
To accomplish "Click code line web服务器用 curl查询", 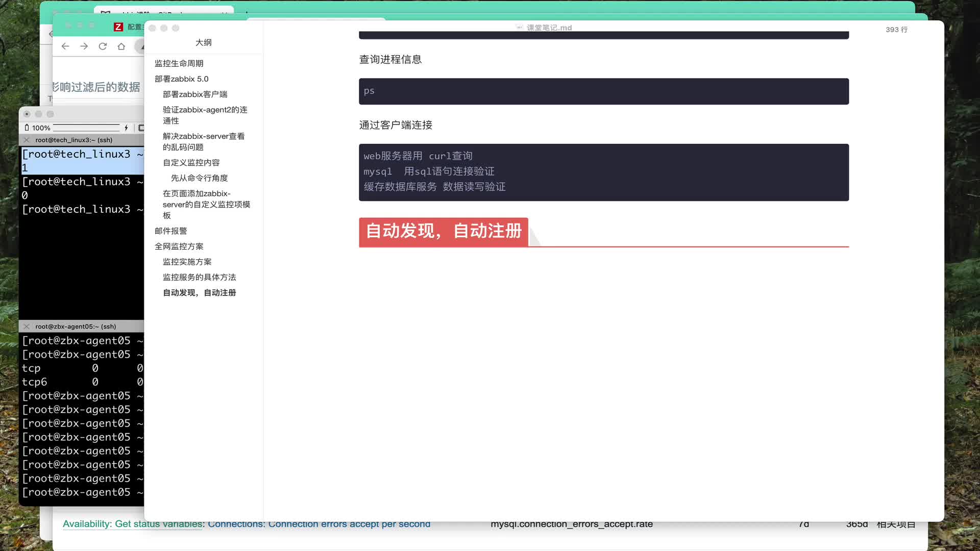I will click(418, 156).
